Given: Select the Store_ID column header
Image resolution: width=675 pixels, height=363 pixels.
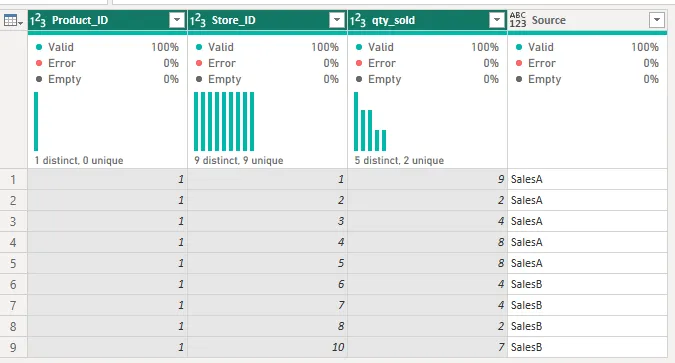Looking at the screenshot, I should click(267, 20).
